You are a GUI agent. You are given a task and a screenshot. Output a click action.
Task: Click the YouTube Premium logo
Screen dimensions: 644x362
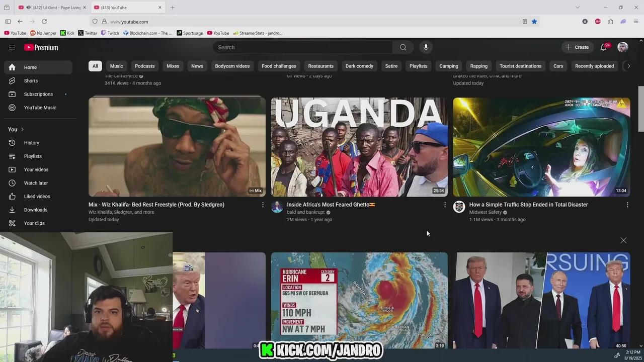[41, 47]
